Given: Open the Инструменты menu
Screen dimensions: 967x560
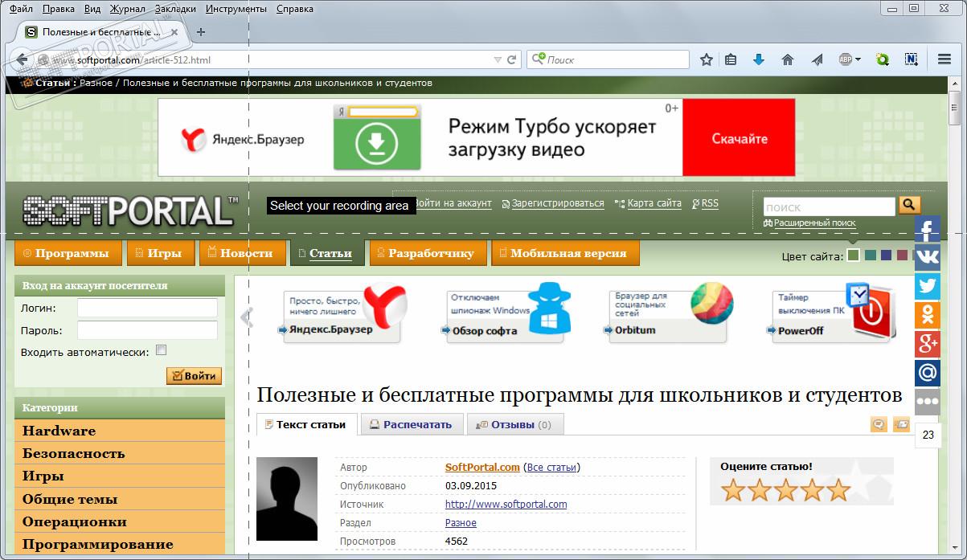Looking at the screenshot, I should point(236,9).
